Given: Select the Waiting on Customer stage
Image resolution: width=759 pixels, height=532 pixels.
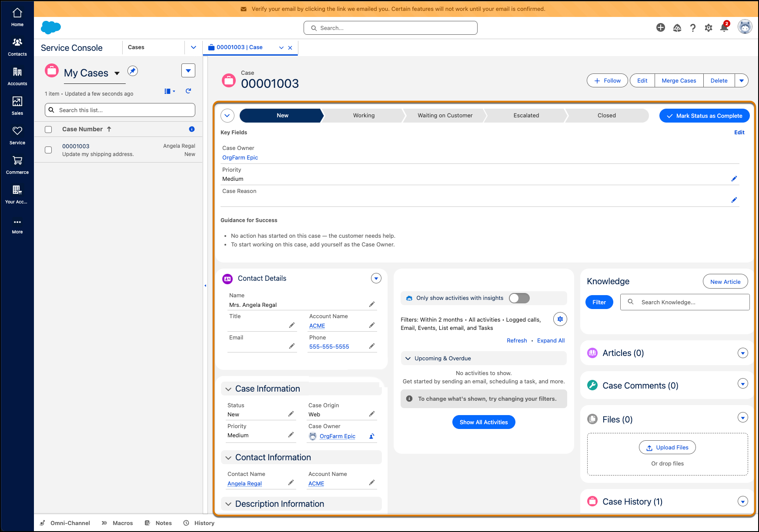Looking at the screenshot, I should [445, 116].
